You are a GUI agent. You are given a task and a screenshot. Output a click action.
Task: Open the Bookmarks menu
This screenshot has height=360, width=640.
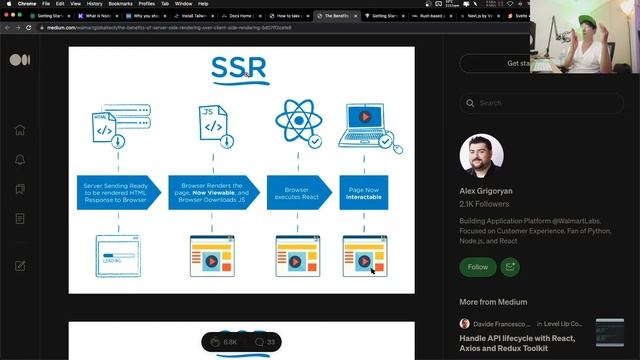click(120, 4)
